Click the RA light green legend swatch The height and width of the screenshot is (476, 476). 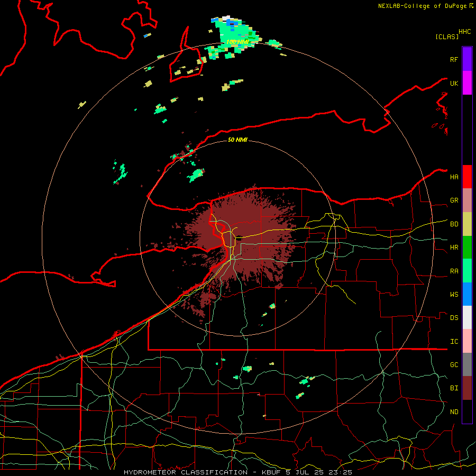point(467,271)
